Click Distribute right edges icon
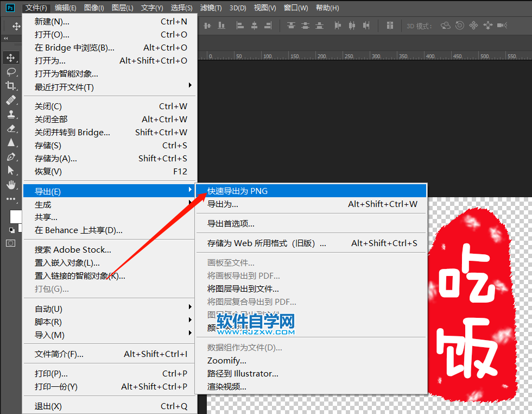This screenshot has height=414, width=532. tap(366, 26)
